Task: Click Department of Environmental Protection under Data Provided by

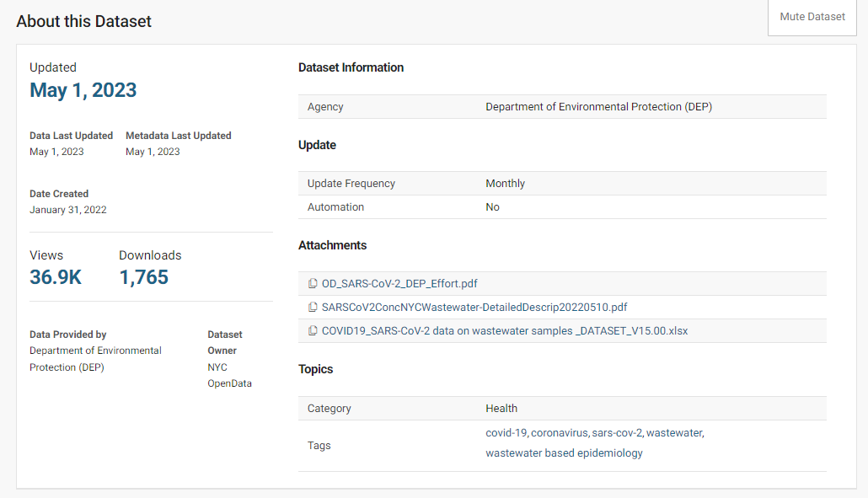Action: (x=95, y=359)
